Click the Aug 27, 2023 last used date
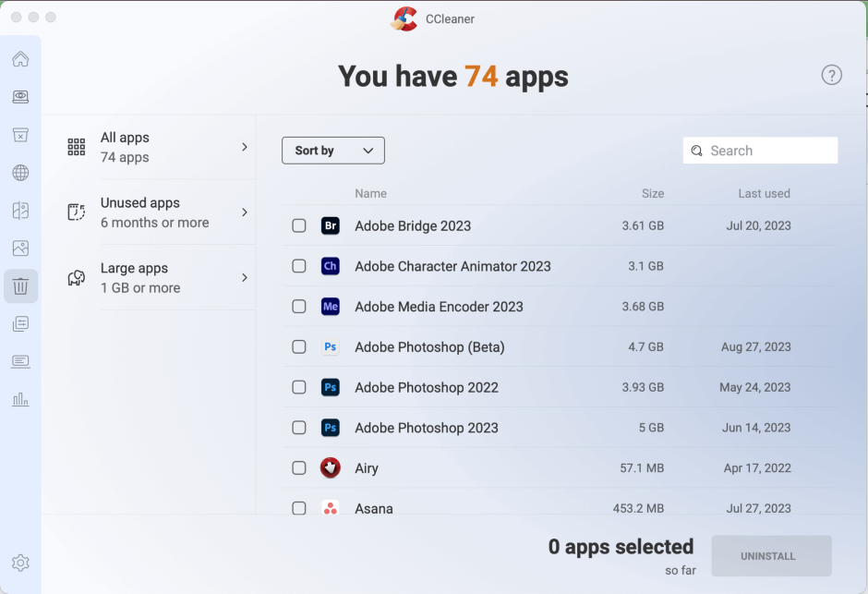This screenshot has height=594, width=868. (755, 347)
